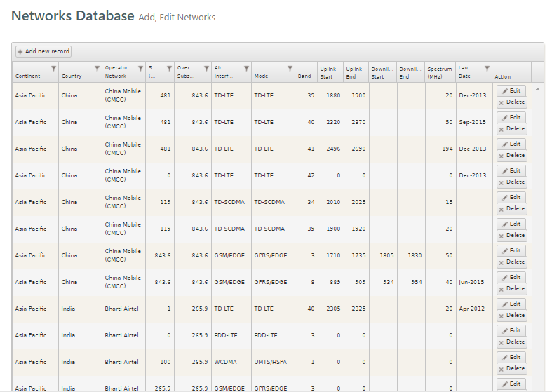This screenshot has width=552, height=392.
Task: Edit the Bharti Airtel TD-LTE row
Action: (x=511, y=304)
